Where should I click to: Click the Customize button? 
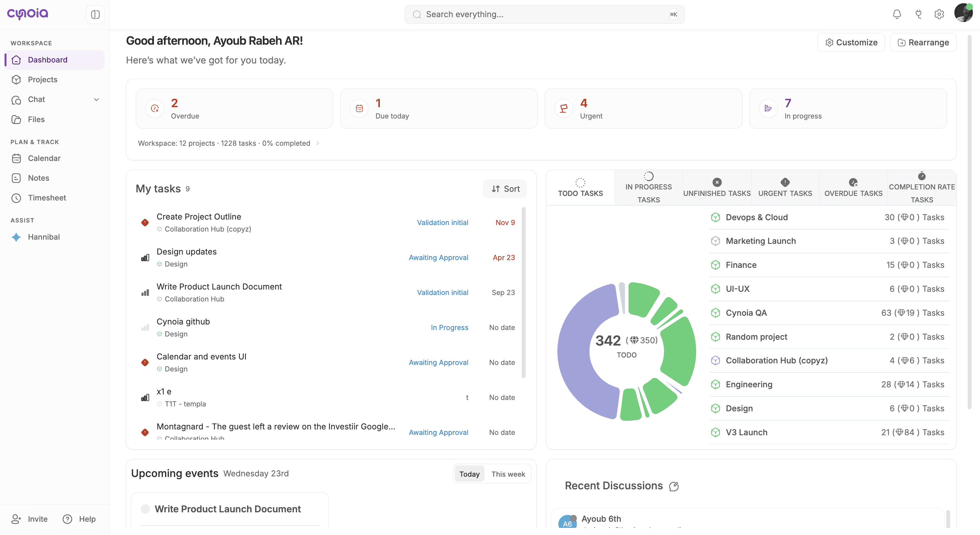pos(851,43)
